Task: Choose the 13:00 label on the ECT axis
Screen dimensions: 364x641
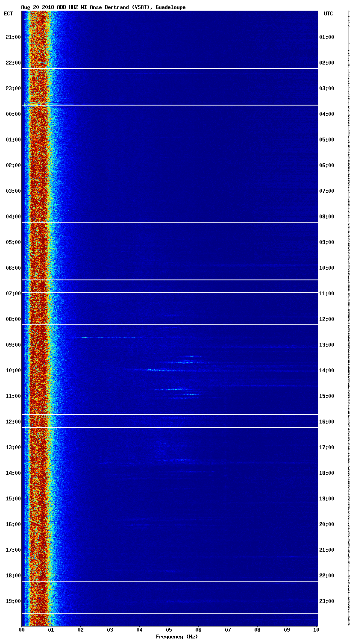Action: [x=13, y=447]
